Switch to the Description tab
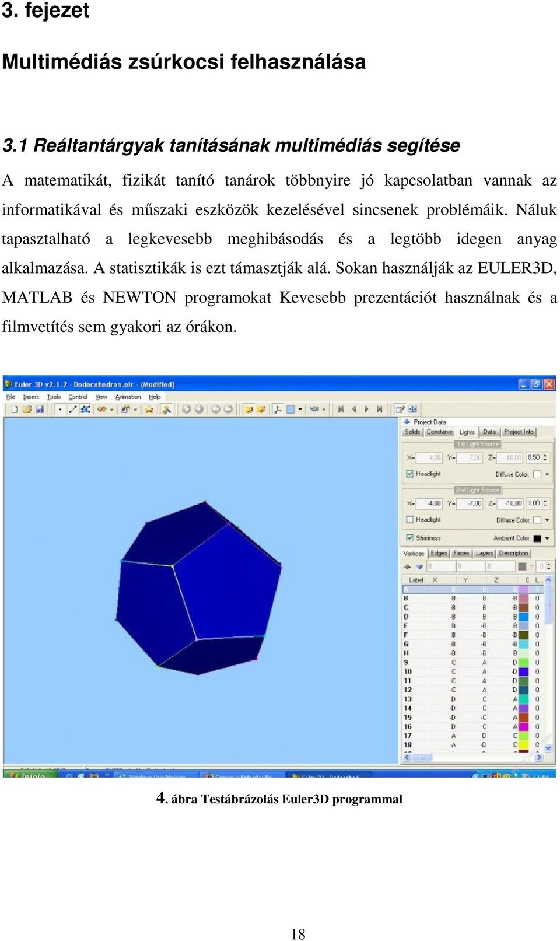 click(514, 553)
